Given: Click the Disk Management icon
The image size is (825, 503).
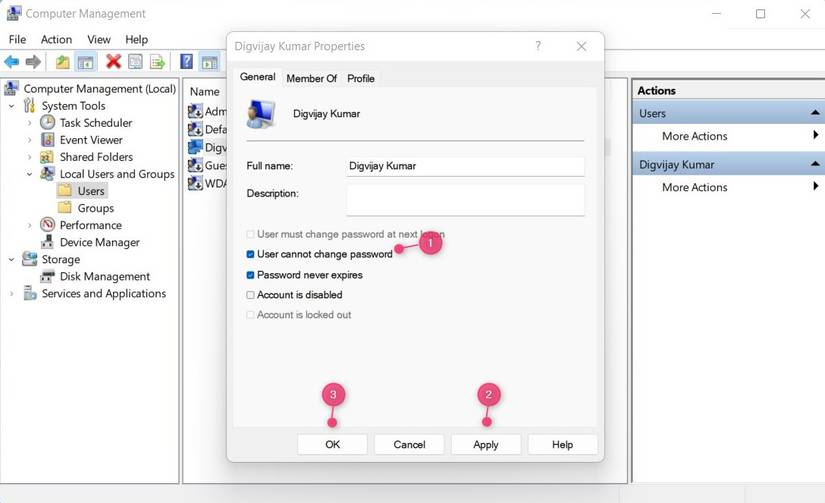Looking at the screenshot, I should 47,276.
